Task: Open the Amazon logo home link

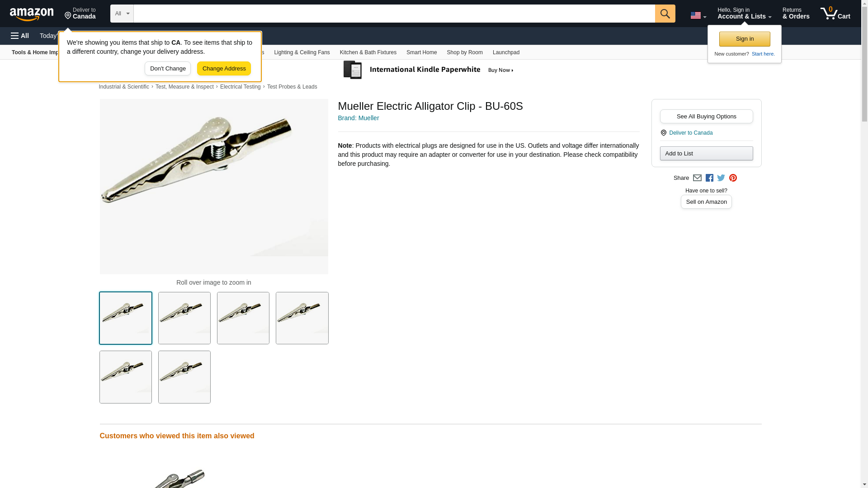Action: coord(32,14)
